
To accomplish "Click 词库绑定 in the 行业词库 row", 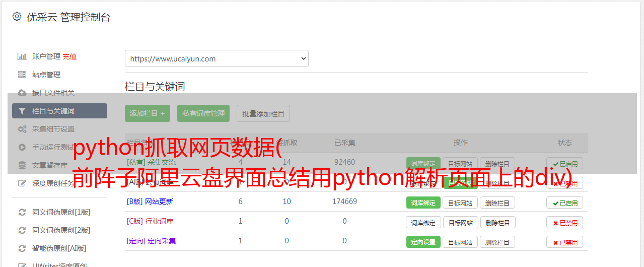I will 423,222.
